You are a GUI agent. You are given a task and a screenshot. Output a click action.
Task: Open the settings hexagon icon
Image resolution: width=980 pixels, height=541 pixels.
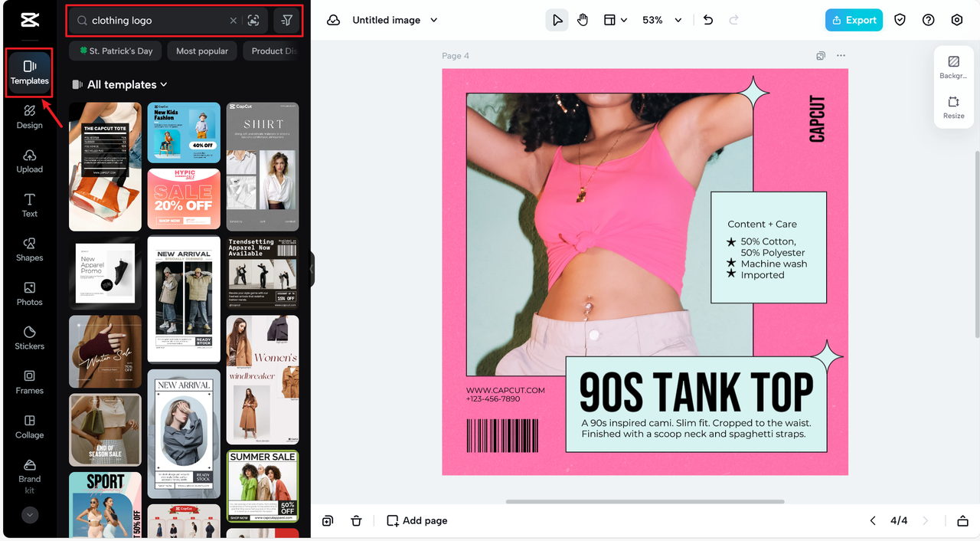957,21
